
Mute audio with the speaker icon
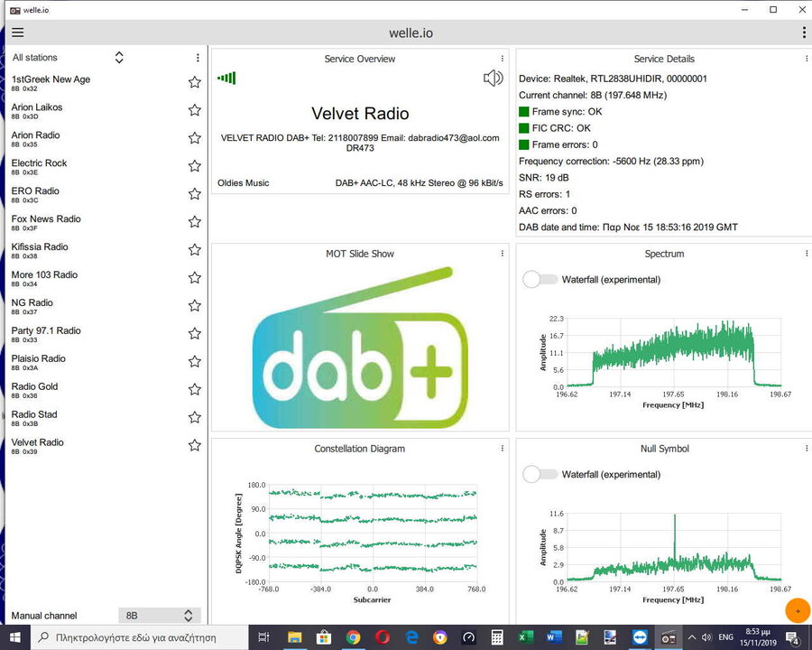coord(493,79)
